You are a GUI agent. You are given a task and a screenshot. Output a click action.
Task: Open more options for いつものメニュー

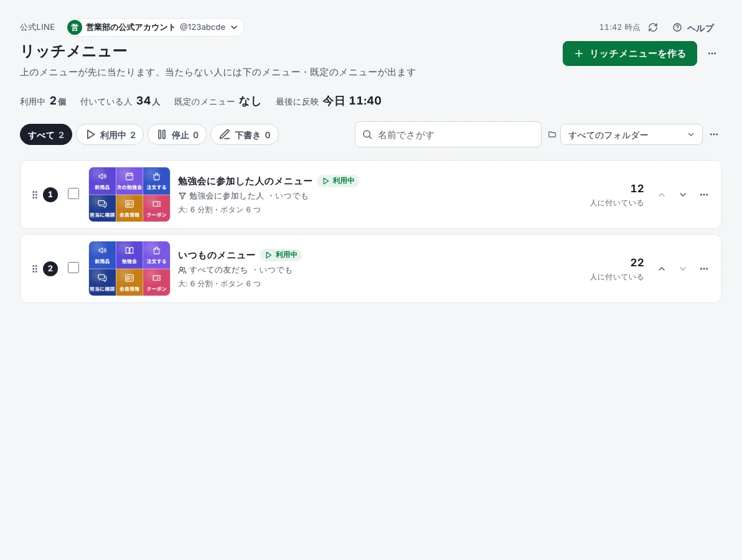click(703, 269)
